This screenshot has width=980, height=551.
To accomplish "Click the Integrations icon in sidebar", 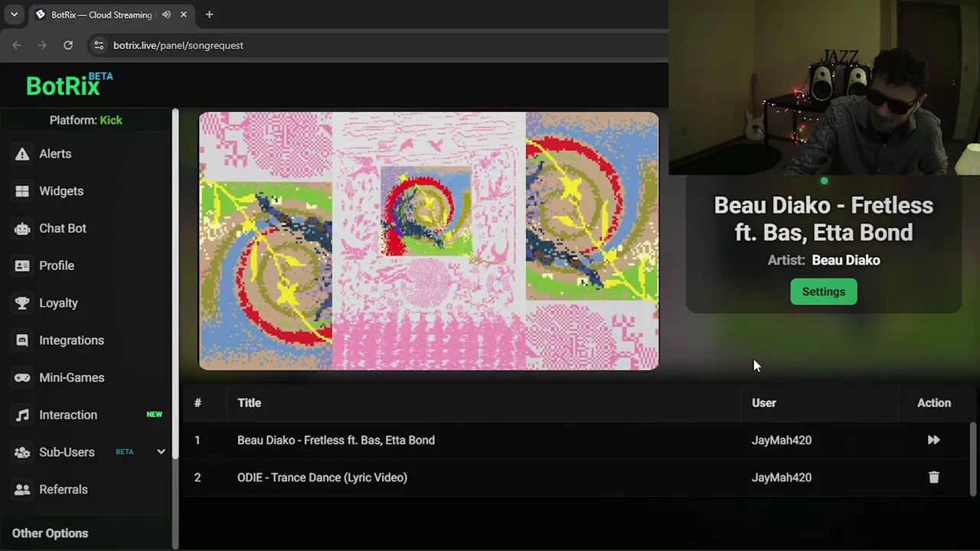I will pos(22,341).
